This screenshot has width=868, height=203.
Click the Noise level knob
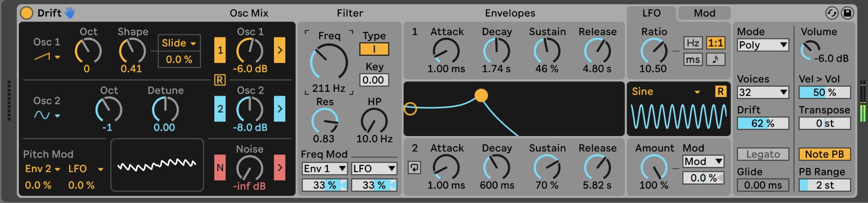coord(249,168)
